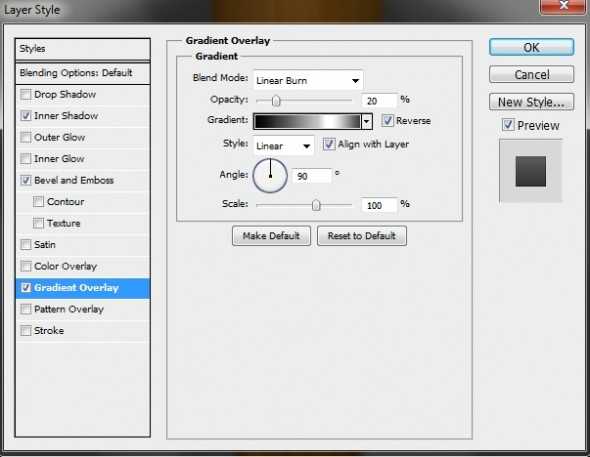
Task: Click Reset to Default button
Action: tap(362, 236)
